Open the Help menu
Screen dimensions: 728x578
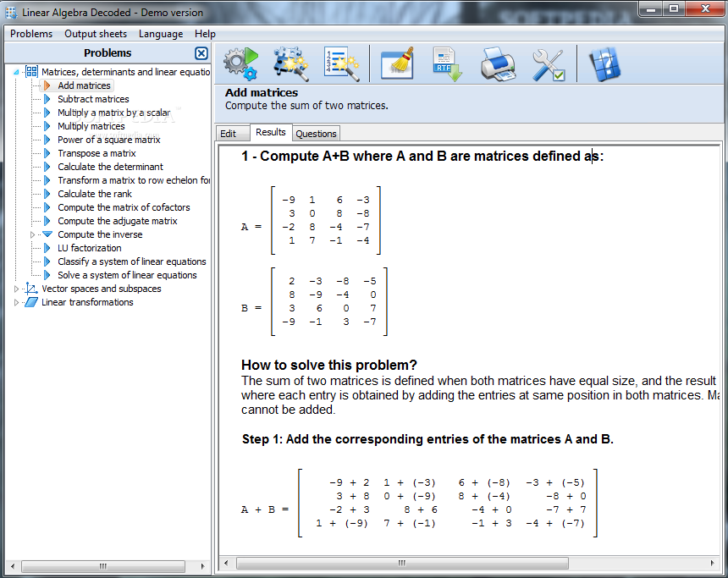(205, 34)
